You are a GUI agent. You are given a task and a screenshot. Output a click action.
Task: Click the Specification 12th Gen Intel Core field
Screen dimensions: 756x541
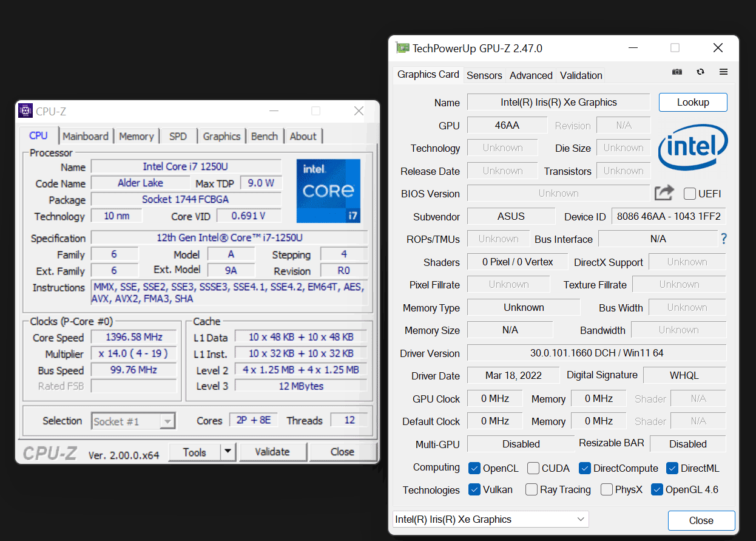(229, 237)
